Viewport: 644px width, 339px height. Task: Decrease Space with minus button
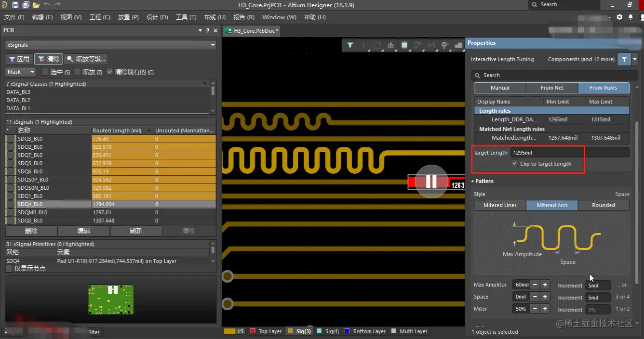(535, 297)
